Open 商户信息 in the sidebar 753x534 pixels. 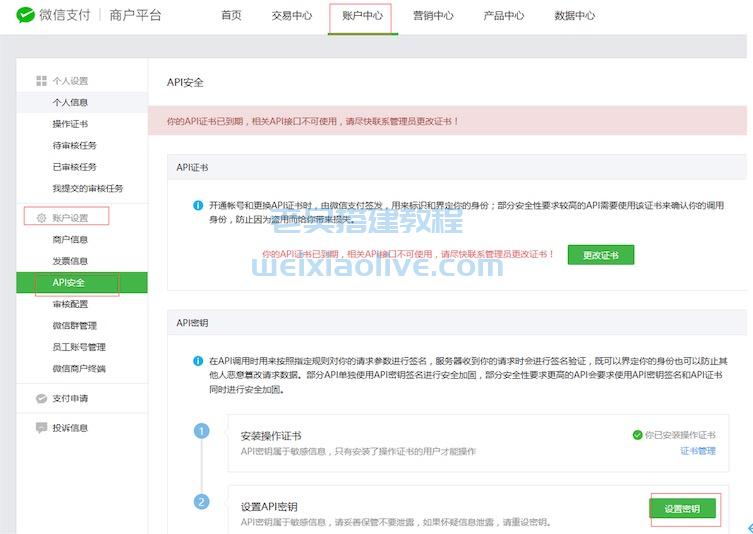[x=70, y=240]
